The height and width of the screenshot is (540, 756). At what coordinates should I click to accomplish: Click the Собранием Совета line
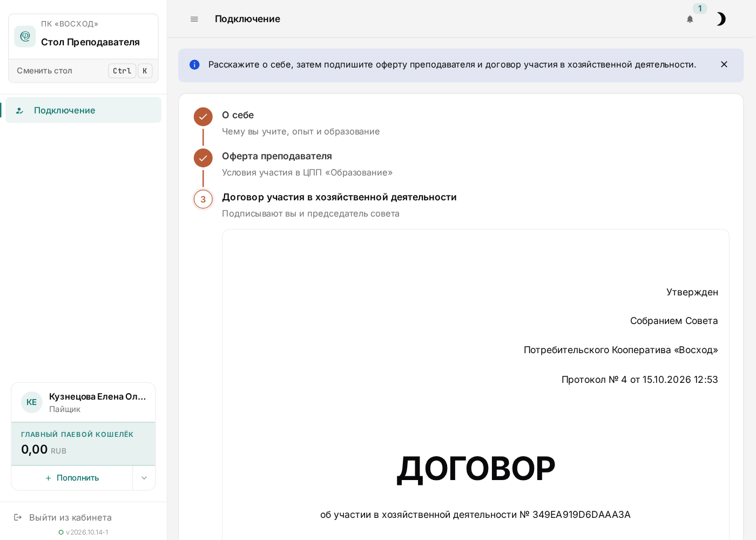[674, 321]
